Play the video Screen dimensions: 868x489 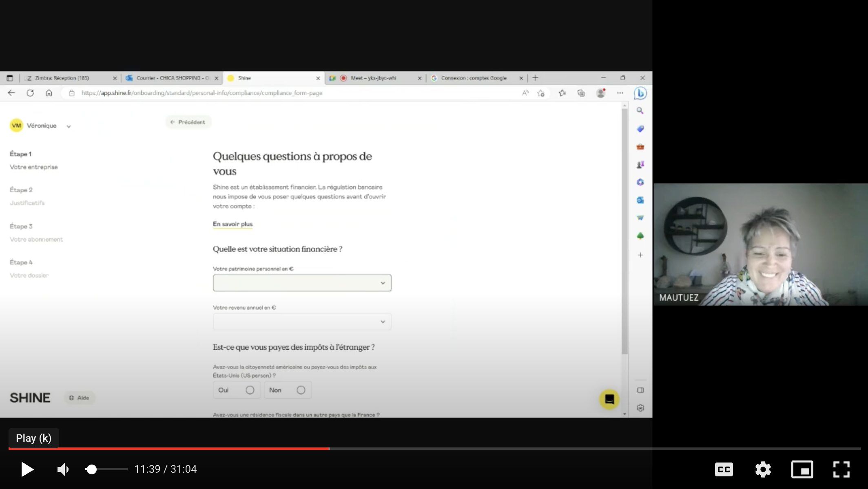(x=27, y=469)
